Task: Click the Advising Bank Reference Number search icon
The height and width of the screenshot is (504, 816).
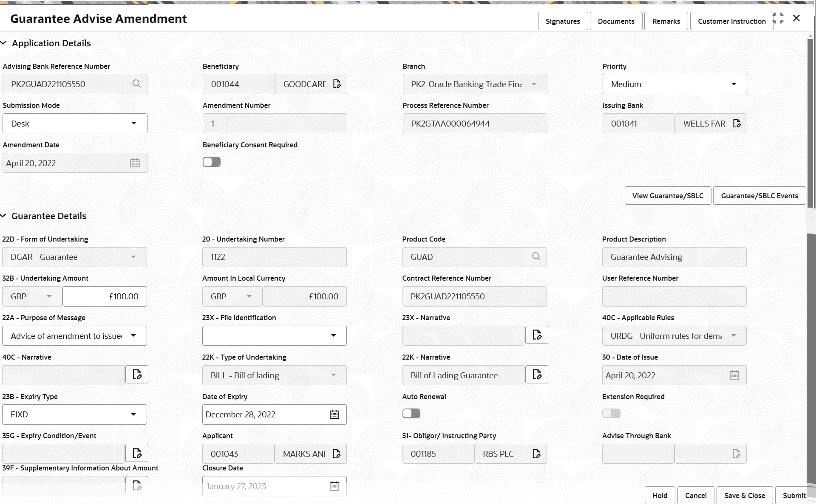Action: click(136, 84)
